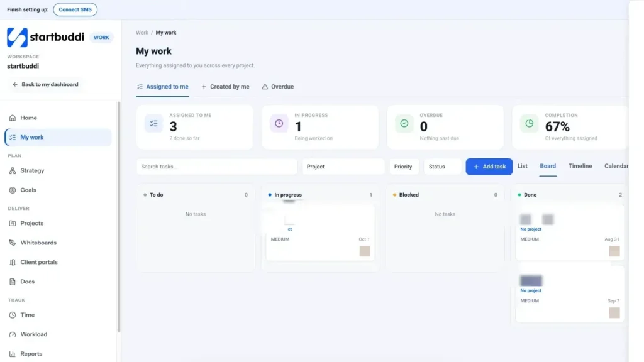644x362 pixels.
Task: Click the Workload gauge icon
Action: (13, 334)
